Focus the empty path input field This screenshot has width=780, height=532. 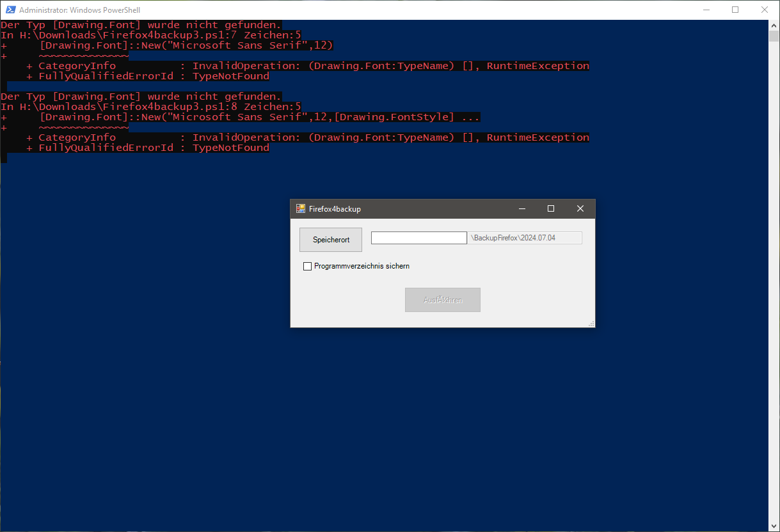(x=419, y=238)
